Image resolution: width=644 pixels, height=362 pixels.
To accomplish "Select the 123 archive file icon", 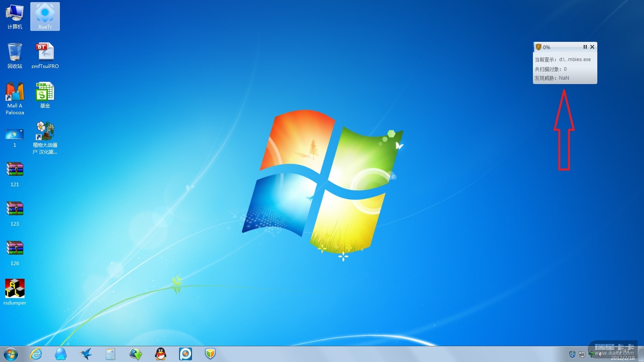I will (15, 214).
